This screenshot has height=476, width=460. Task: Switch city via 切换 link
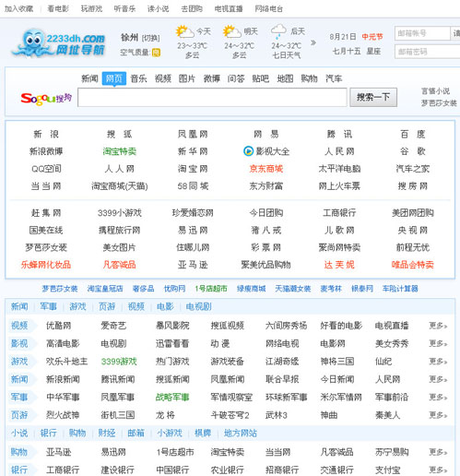pos(150,38)
